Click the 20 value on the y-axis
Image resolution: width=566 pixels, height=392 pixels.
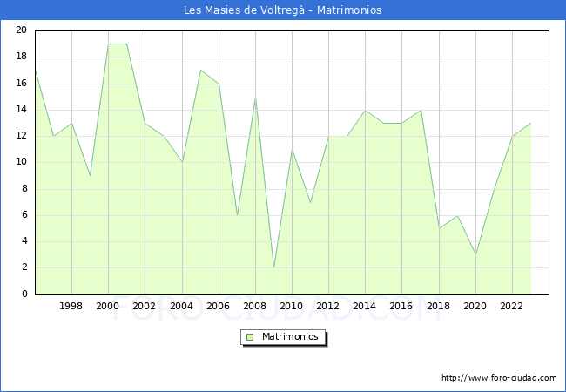(21, 30)
